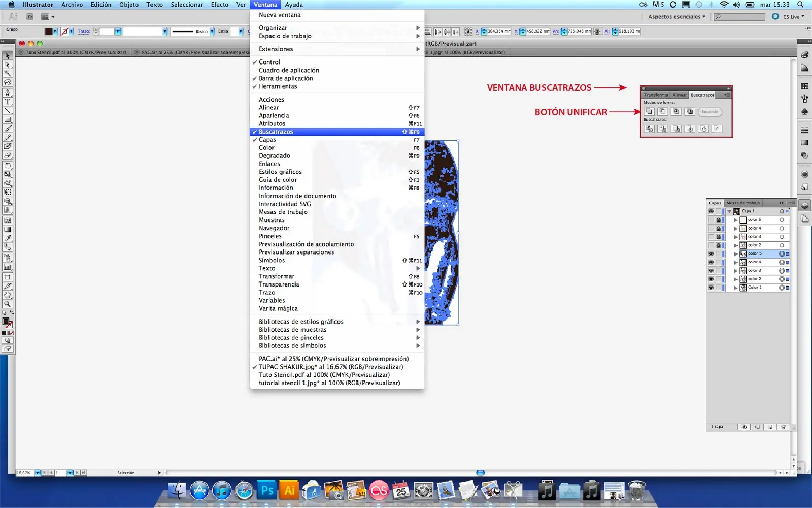The height and width of the screenshot is (508, 812).
Task: Switch to the Alinear panel tab
Action: (x=680, y=95)
